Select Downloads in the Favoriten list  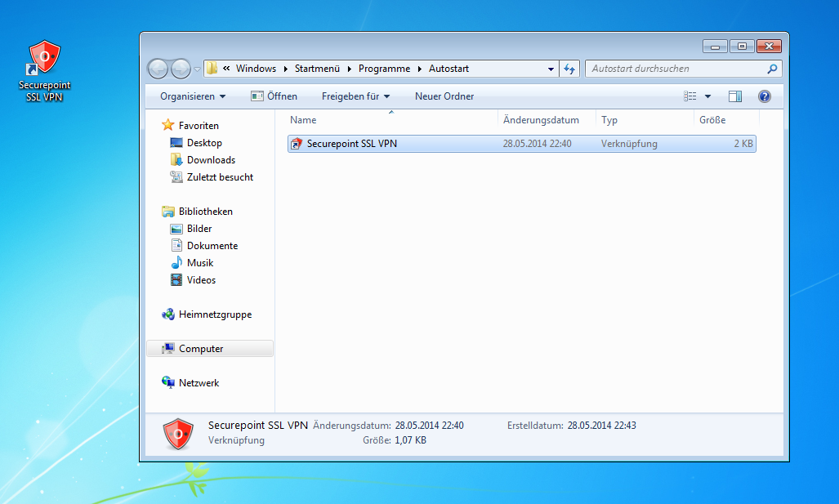tap(211, 160)
